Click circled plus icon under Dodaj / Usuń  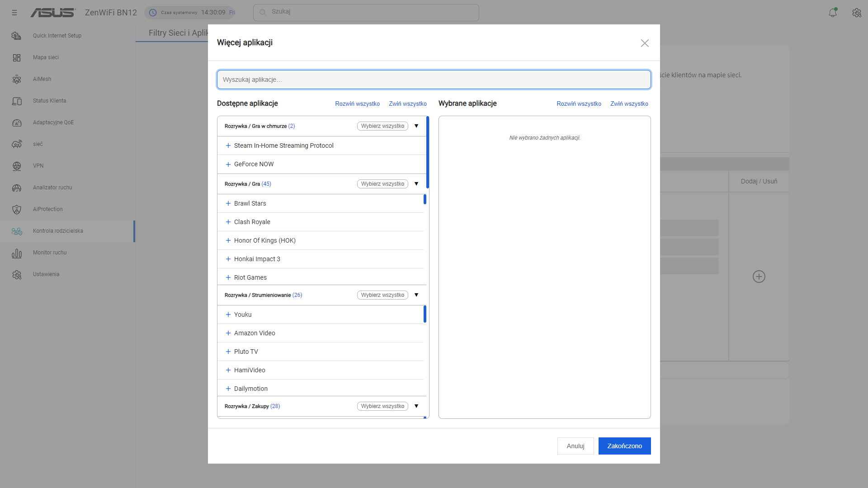click(759, 277)
